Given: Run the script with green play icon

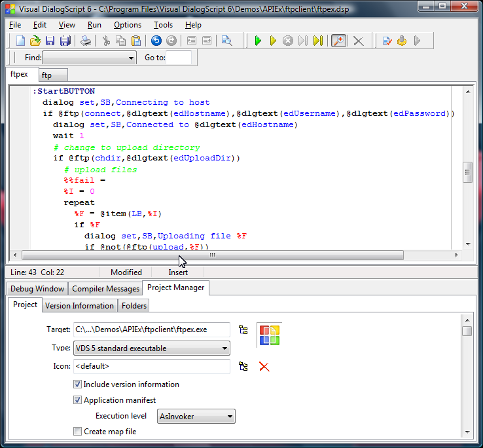Looking at the screenshot, I should (x=258, y=41).
